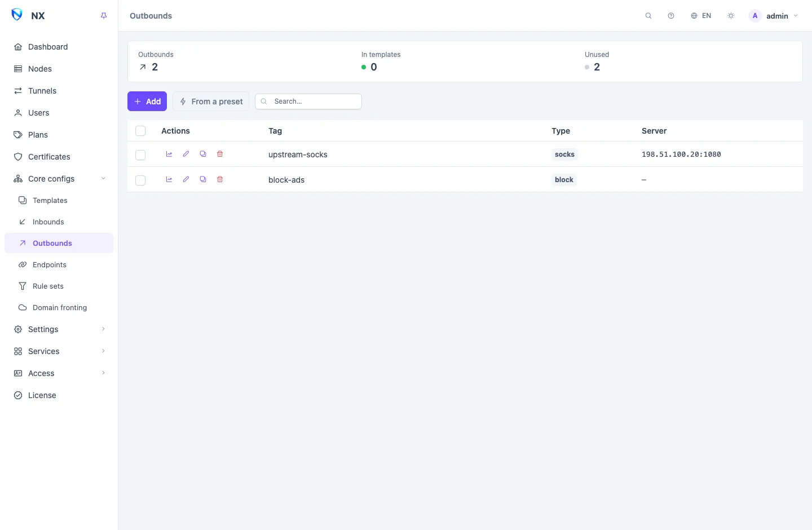Open the help question mark icon
Screen dimensions: 812x530
point(671,16)
